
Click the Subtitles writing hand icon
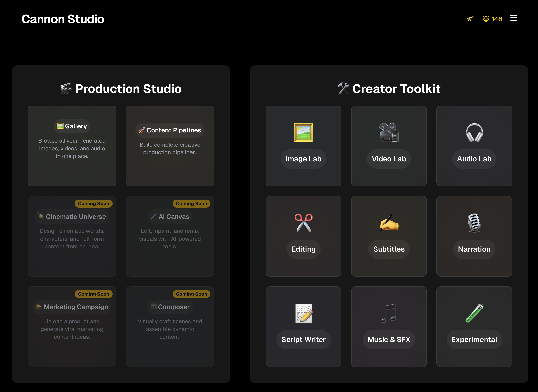click(x=389, y=223)
